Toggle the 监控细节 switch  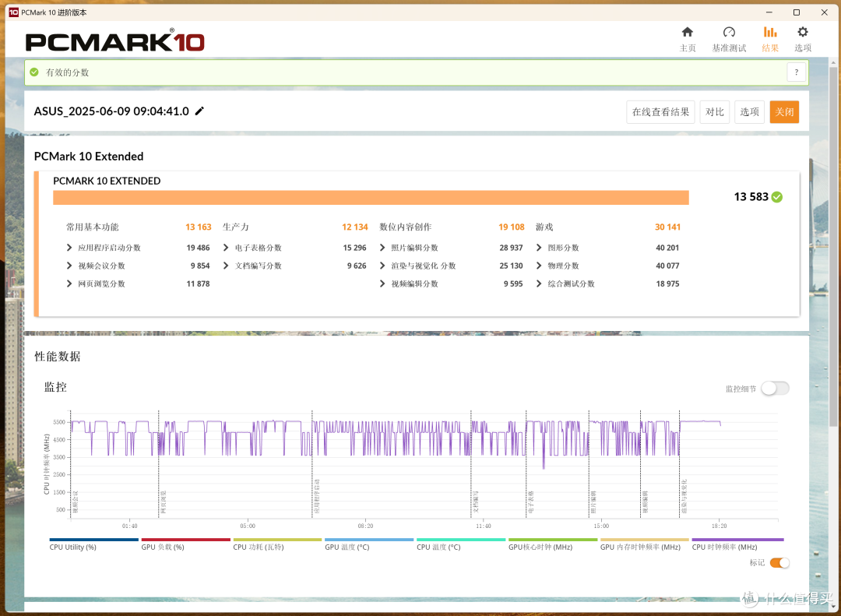(775, 389)
